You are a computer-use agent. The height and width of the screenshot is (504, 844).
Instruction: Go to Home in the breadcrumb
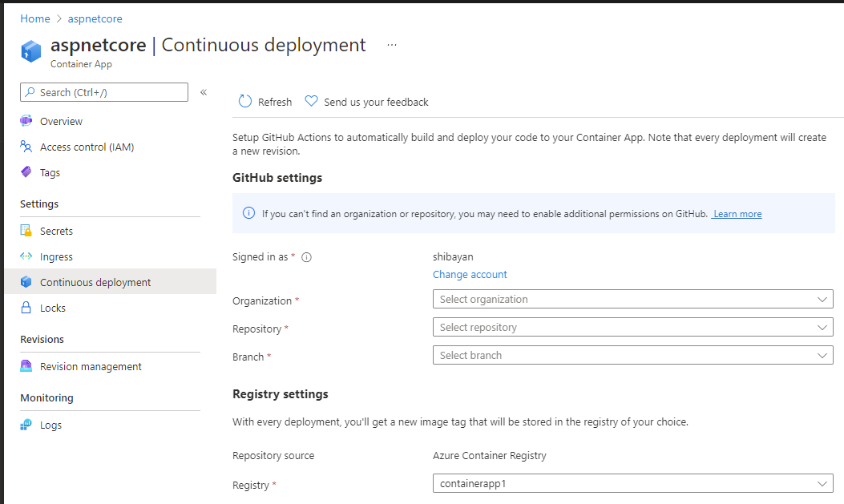(35, 18)
